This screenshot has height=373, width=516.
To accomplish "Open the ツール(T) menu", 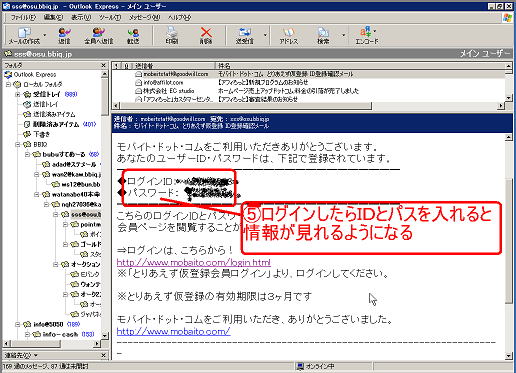I will pos(110,17).
